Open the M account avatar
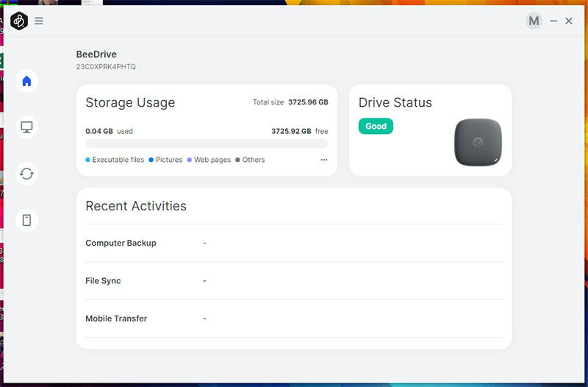 tap(534, 21)
